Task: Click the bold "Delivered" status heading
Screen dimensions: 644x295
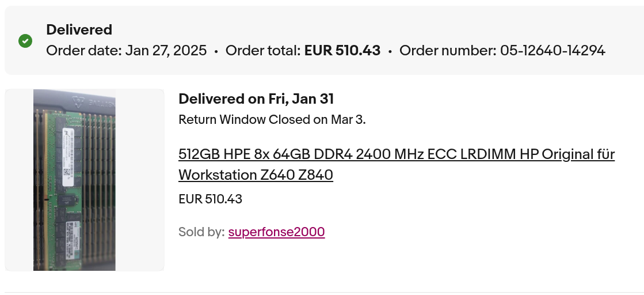Action: click(x=79, y=30)
